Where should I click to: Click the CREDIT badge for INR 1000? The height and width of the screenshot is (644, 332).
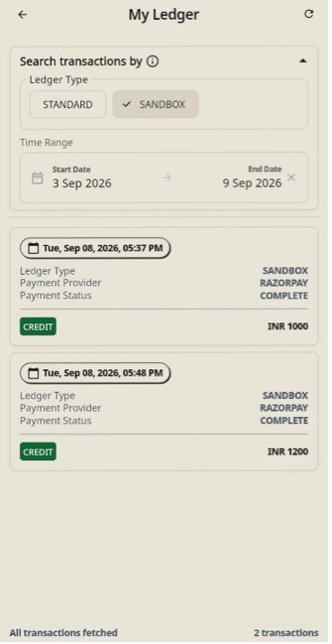click(x=38, y=327)
